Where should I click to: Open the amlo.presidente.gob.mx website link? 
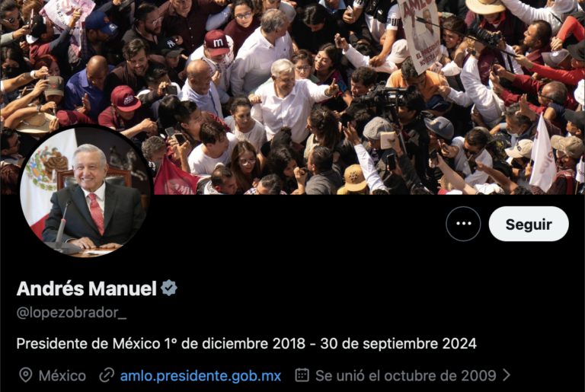pyautogui.click(x=200, y=375)
